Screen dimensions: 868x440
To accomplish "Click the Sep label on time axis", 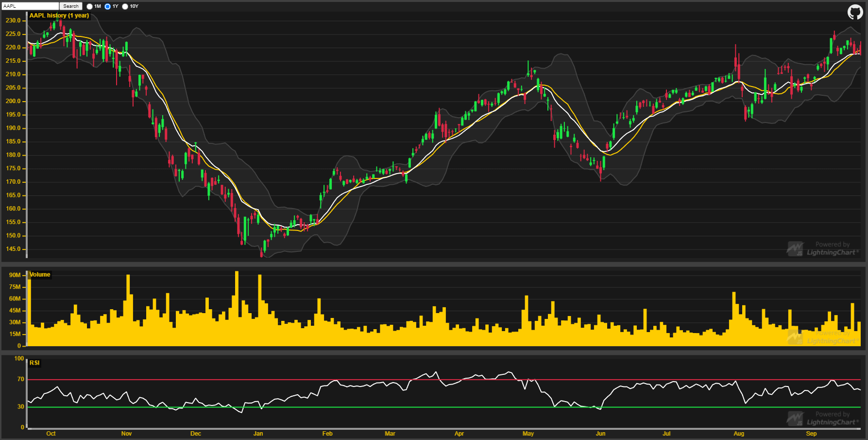I will click(811, 434).
